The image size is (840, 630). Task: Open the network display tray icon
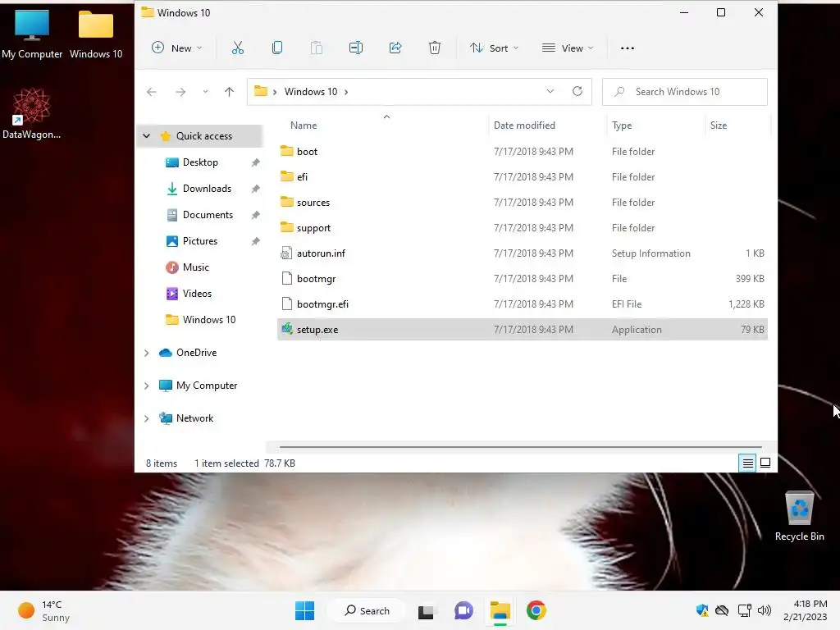pos(744,610)
